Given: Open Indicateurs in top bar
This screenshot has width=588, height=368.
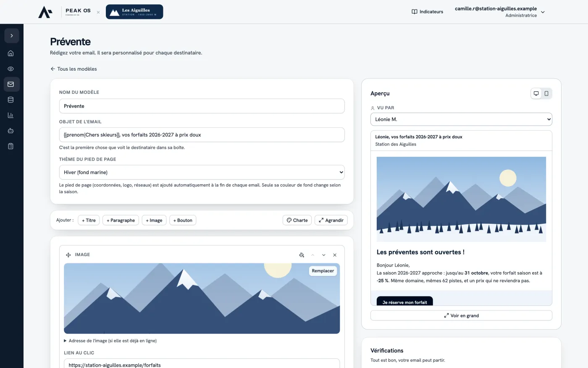Looking at the screenshot, I should click(x=427, y=12).
